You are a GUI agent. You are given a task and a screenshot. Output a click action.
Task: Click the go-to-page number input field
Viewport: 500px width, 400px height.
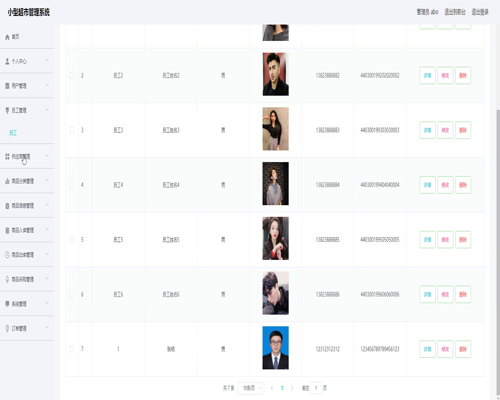tap(316, 388)
